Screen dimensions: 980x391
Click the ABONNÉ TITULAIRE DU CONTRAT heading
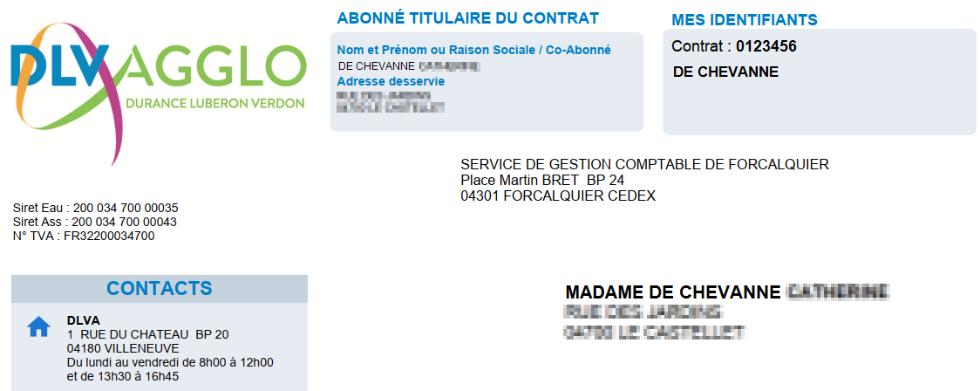pyautogui.click(x=467, y=18)
